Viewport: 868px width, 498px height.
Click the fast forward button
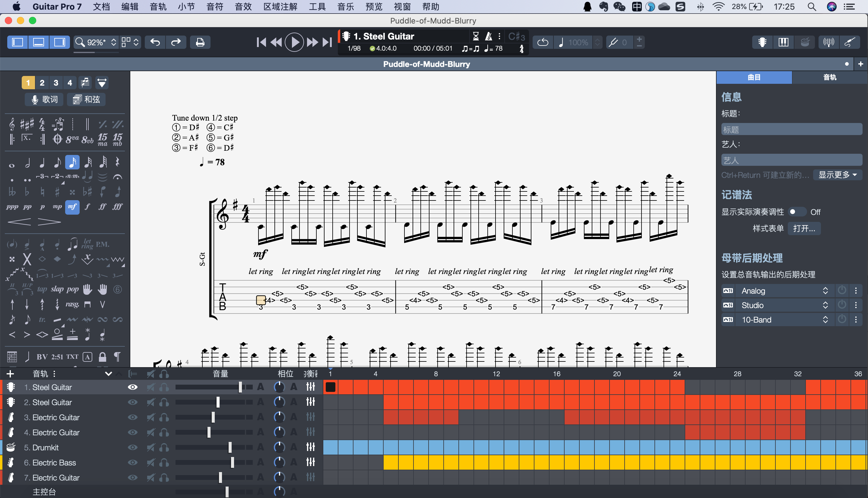(312, 43)
